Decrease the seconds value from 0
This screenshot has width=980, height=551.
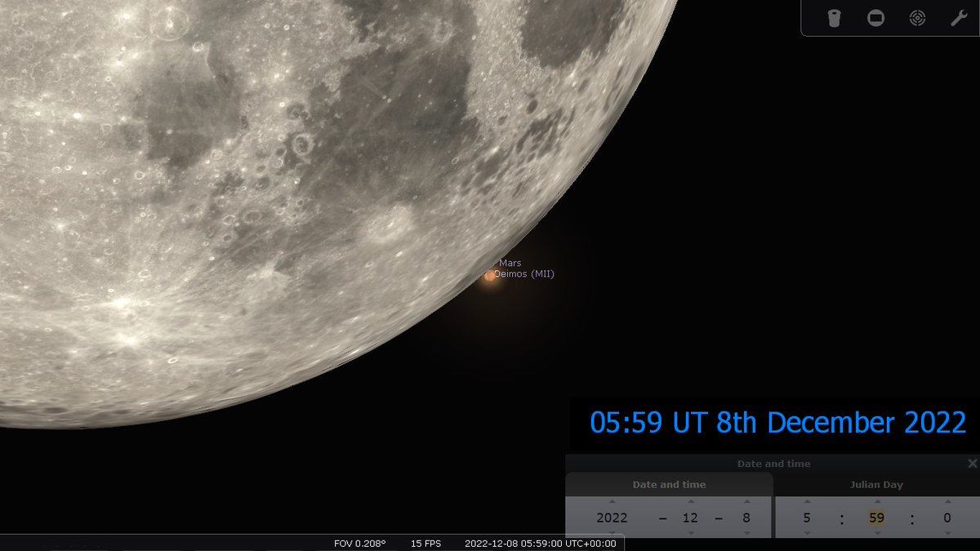[947, 532]
